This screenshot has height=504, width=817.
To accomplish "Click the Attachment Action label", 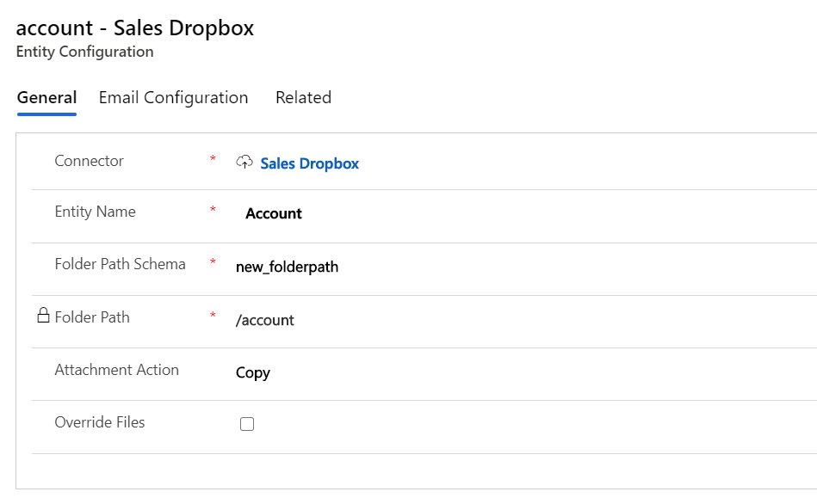I will (x=117, y=370).
